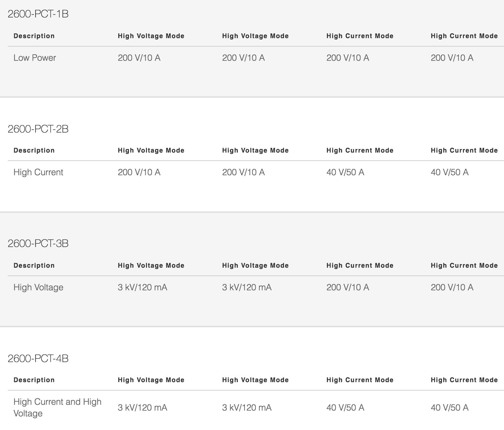
Task: Click the Low Power description cell
Action: [x=35, y=58]
